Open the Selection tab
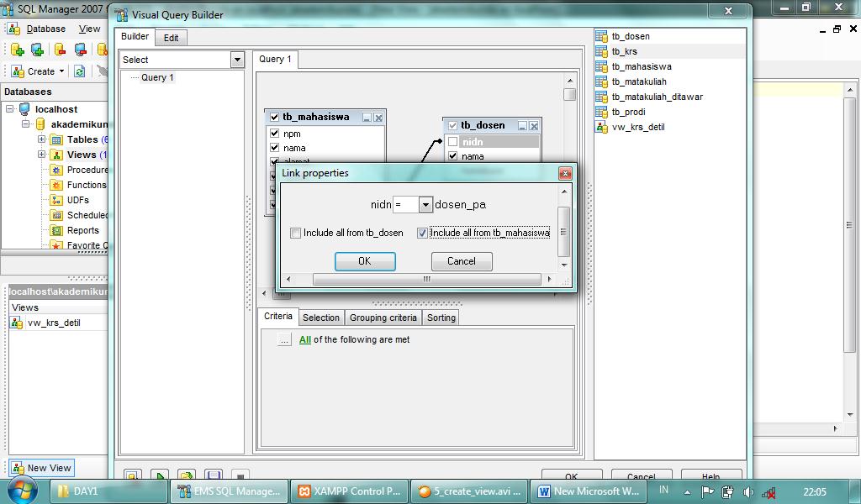Viewport: 861px width, 504px height. point(320,318)
